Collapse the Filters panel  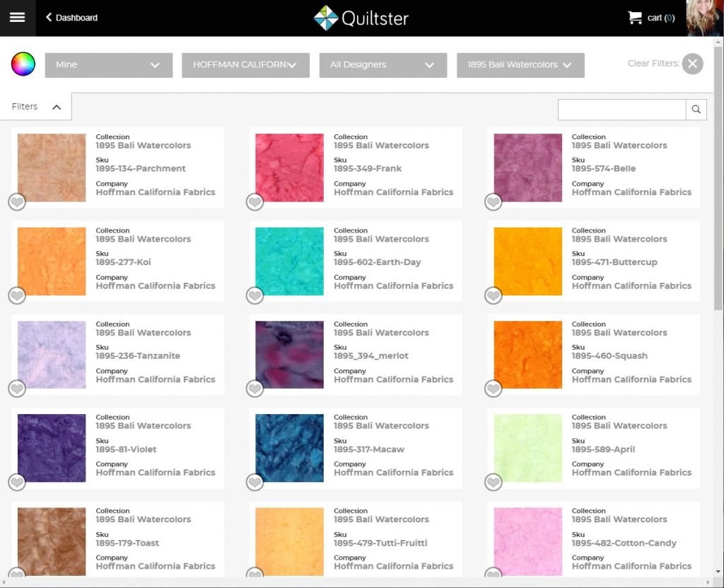point(36,107)
